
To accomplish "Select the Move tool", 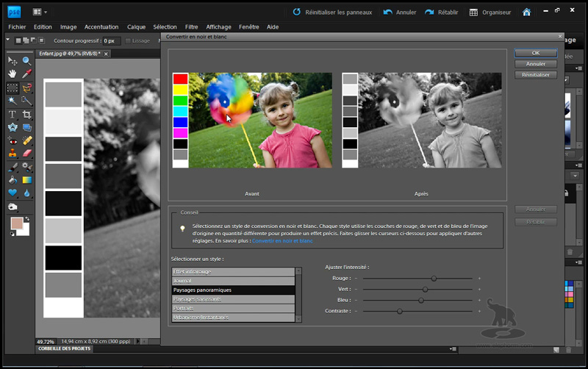I will (x=12, y=61).
